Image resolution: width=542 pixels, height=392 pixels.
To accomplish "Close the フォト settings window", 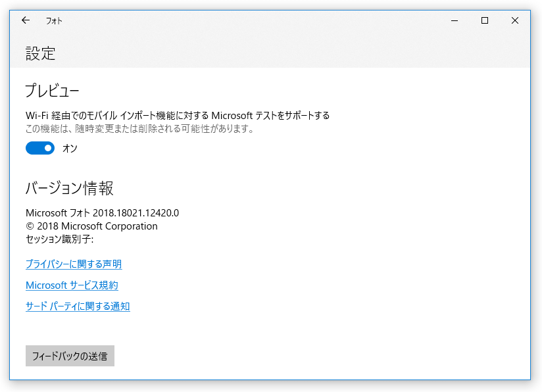I will click(x=514, y=21).
